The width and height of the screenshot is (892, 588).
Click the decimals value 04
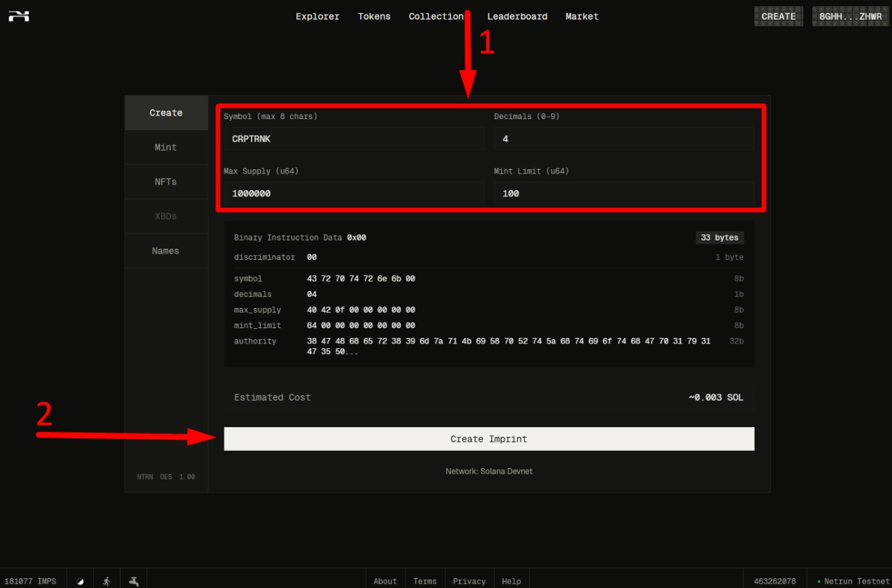[312, 294]
